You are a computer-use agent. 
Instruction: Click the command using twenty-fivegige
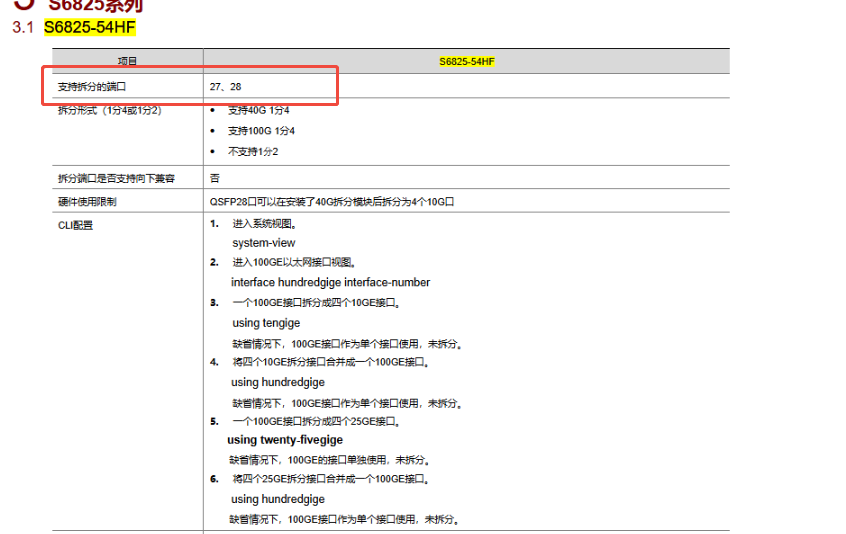285,440
